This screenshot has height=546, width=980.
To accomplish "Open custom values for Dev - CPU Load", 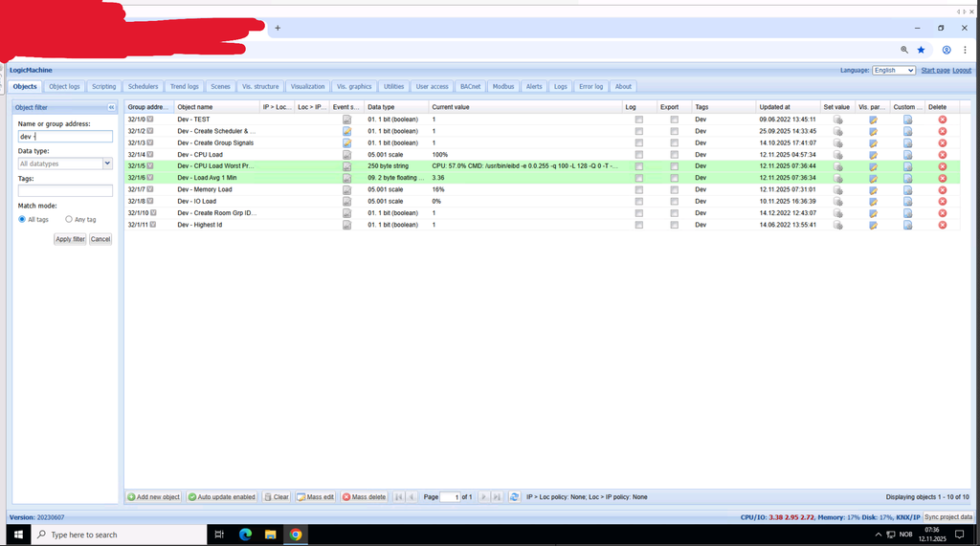I will click(x=907, y=154).
